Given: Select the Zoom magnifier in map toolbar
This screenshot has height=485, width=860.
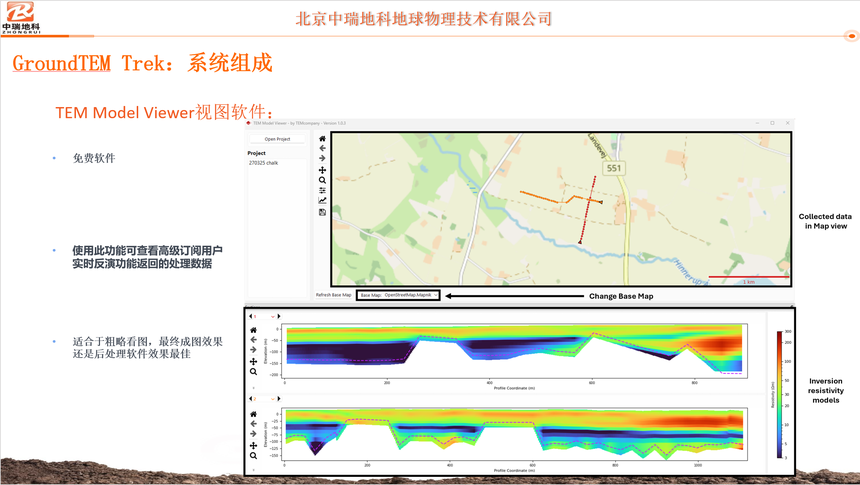Looking at the screenshot, I should 322,181.
